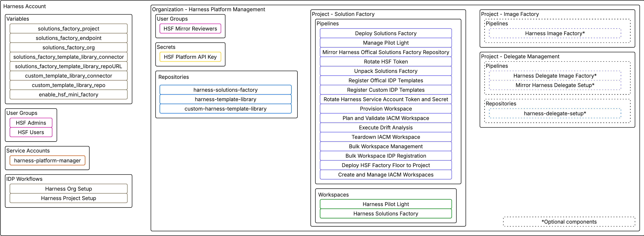Screen dimensions: 644x236
Task: Click the HSF Mirror Reviewers group
Action: click(190, 29)
